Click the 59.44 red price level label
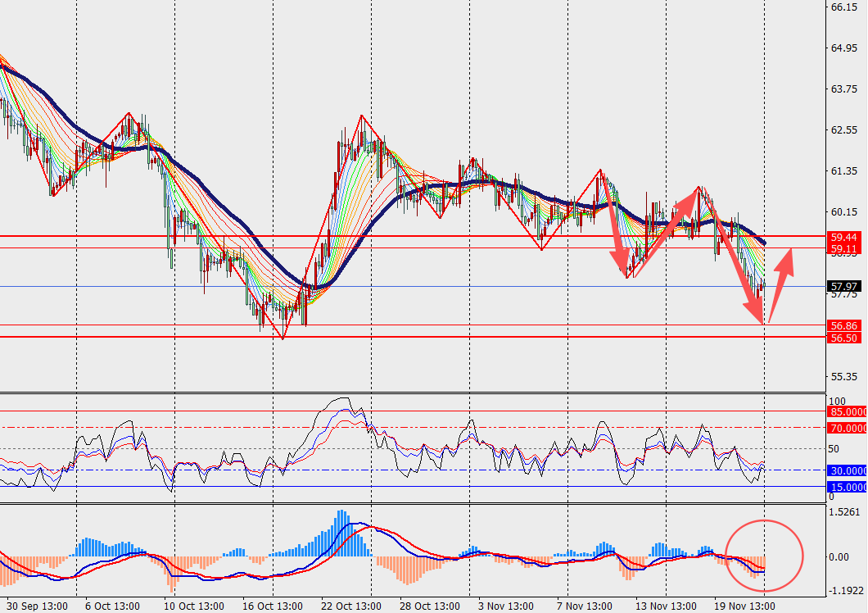 (844, 236)
